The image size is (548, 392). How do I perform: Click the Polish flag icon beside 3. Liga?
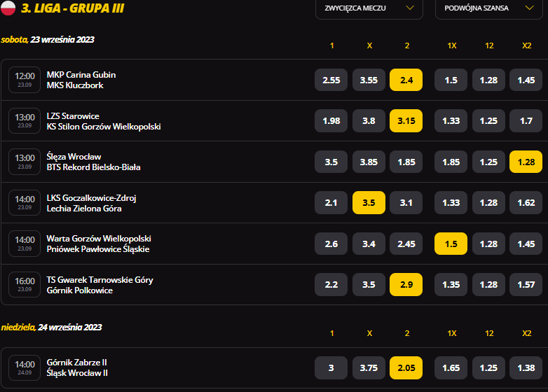pos(8,8)
